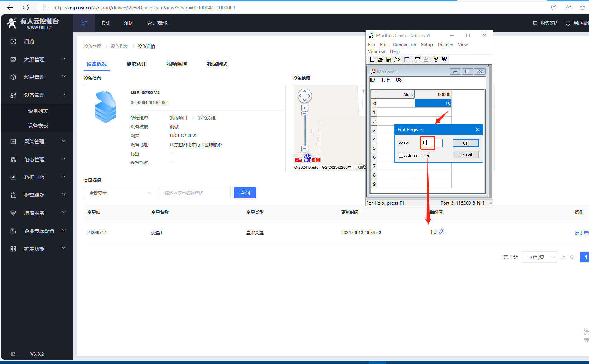This screenshot has height=364, width=589.
Task: Click the New document icon in Modbus Slave toolbar
Action: tap(372, 59)
